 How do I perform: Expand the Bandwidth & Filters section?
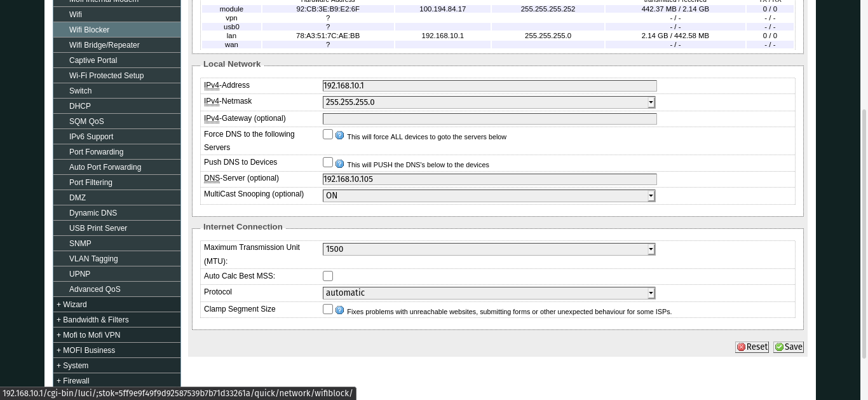coord(95,320)
